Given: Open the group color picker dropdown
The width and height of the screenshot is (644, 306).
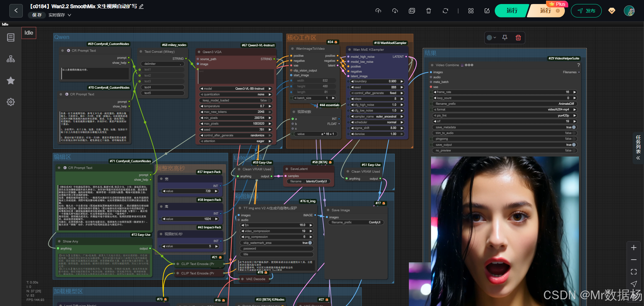Looking at the screenshot, I should pyautogui.click(x=491, y=38).
